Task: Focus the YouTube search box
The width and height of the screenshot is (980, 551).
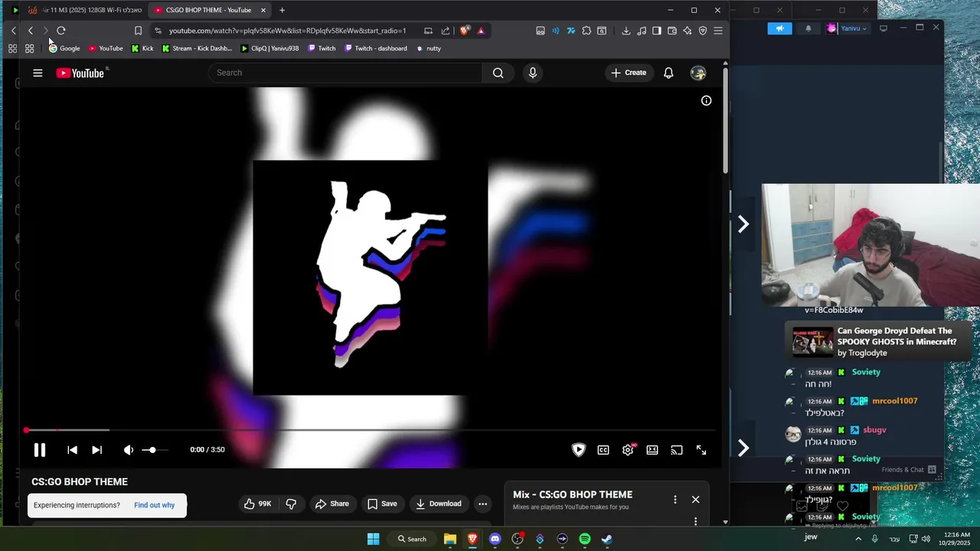Action: [346, 73]
